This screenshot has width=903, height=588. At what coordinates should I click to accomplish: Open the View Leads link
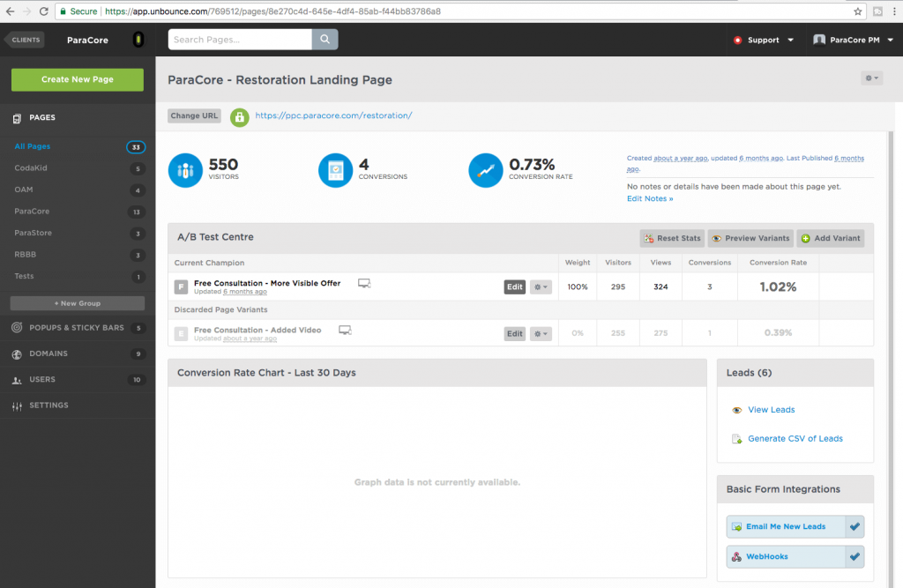[x=771, y=410]
